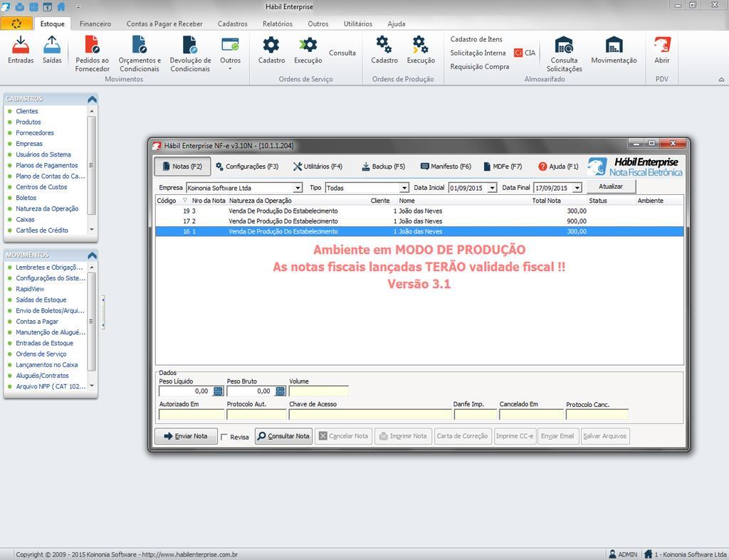729x560 pixels.
Task: Open the Empresa dropdown
Action: click(298, 188)
